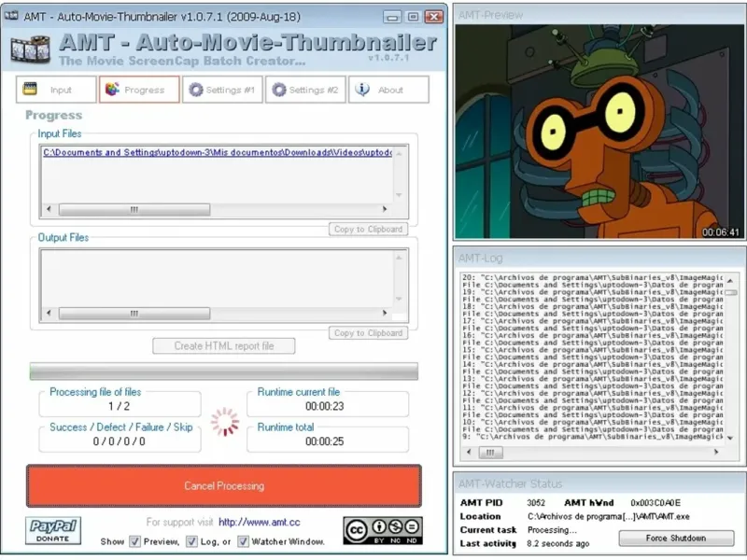Cancel Processing with the red button

pyautogui.click(x=224, y=485)
